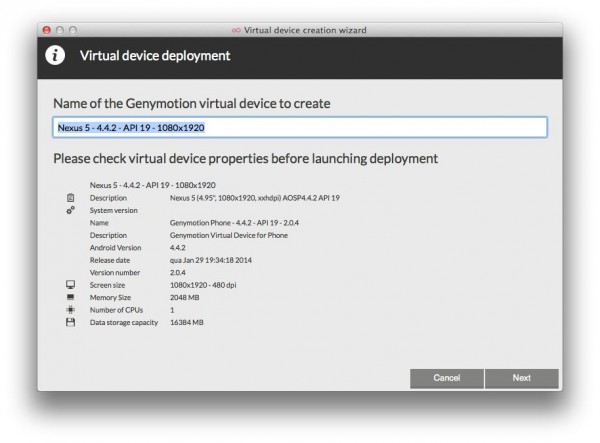Screen dimensions: 600x443
Task: Click the Genymotion logo in the title bar
Action: 236,30
